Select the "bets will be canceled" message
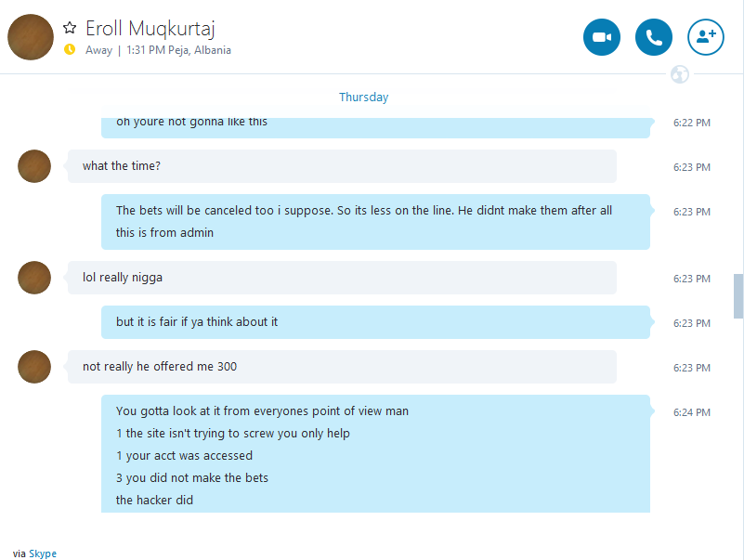The image size is (744, 560). click(376, 222)
